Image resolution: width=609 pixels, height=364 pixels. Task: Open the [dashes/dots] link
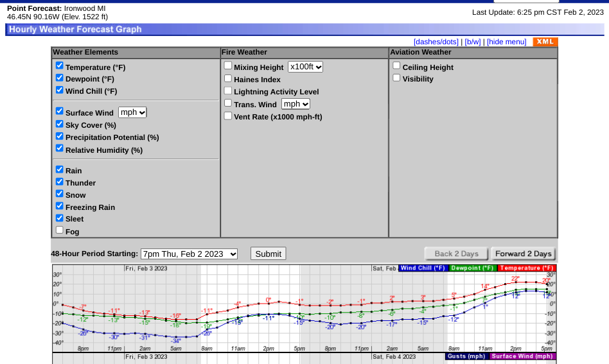436,42
